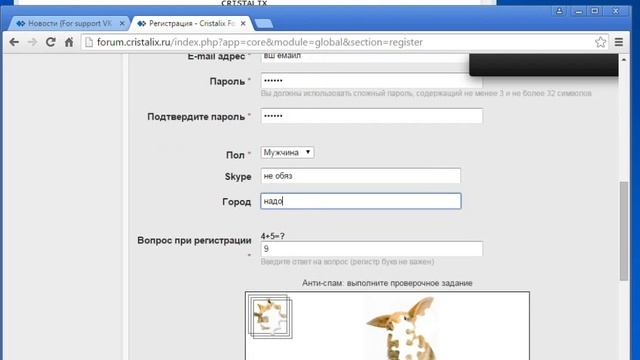Viewport: 640px width, 360px height.
Task: Click the Вопрос при регистрации label
Action: [194, 240]
